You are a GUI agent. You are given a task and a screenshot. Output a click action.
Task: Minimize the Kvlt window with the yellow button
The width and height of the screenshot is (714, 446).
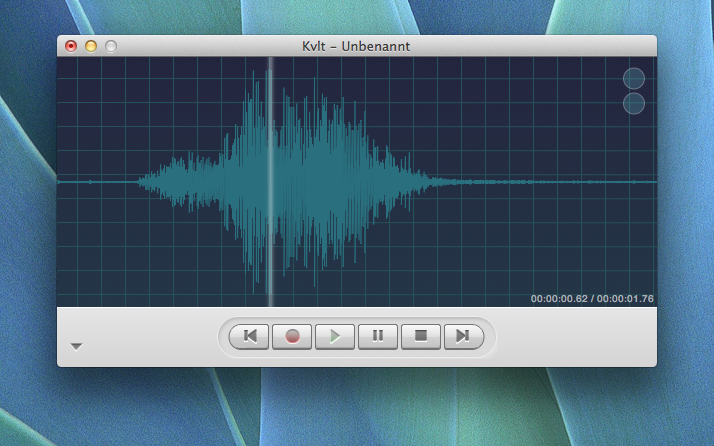(x=91, y=46)
